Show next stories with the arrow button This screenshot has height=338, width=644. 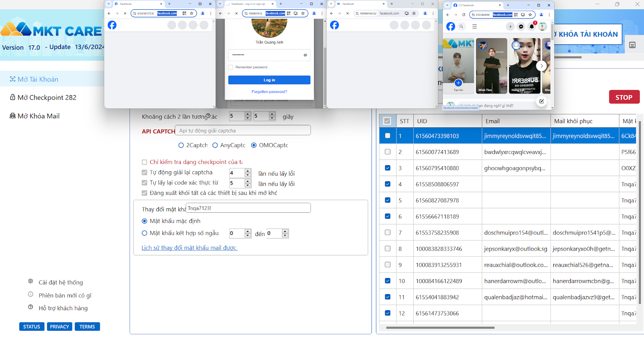542,66
